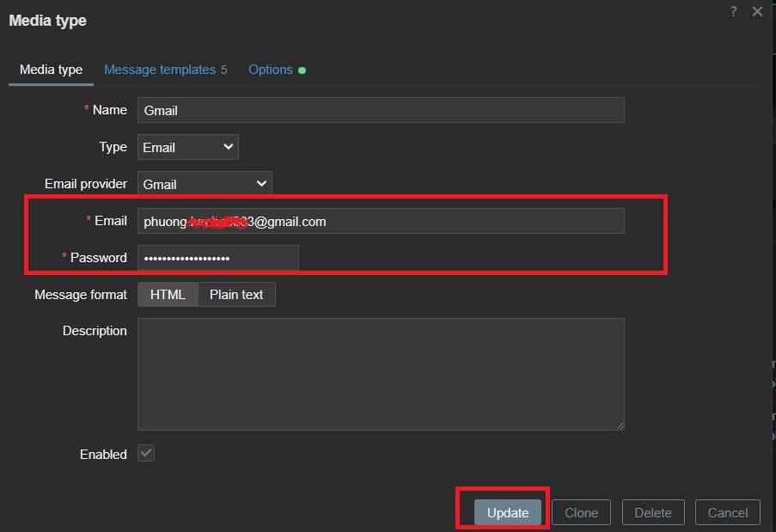This screenshot has height=532, width=776.
Task: Open the help question mark icon
Action: (x=733, y=11)
